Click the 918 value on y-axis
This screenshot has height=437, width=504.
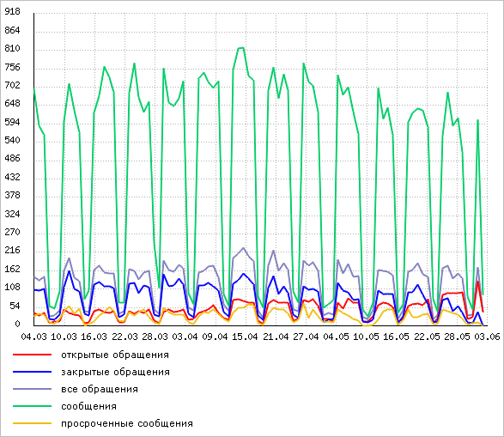click(12, 11)
